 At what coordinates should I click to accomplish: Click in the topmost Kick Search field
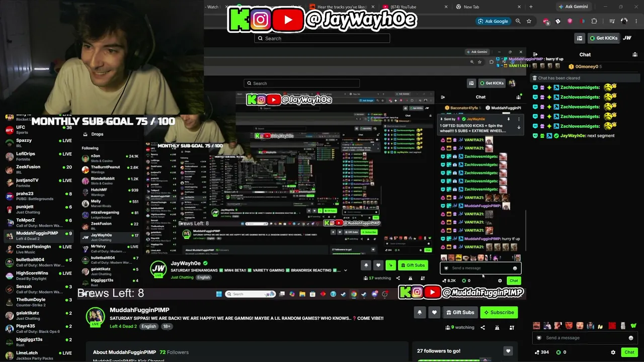tap(322, 38)
